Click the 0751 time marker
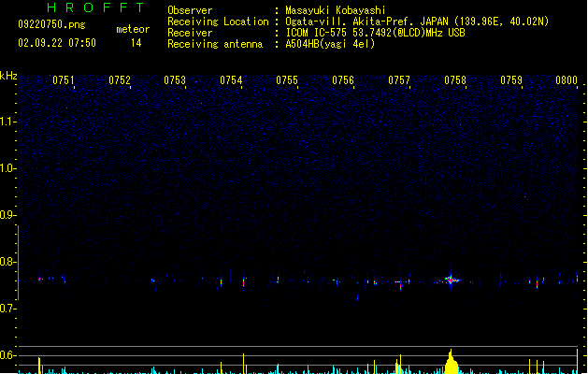 pyautogui.click(x=64, y=80)
